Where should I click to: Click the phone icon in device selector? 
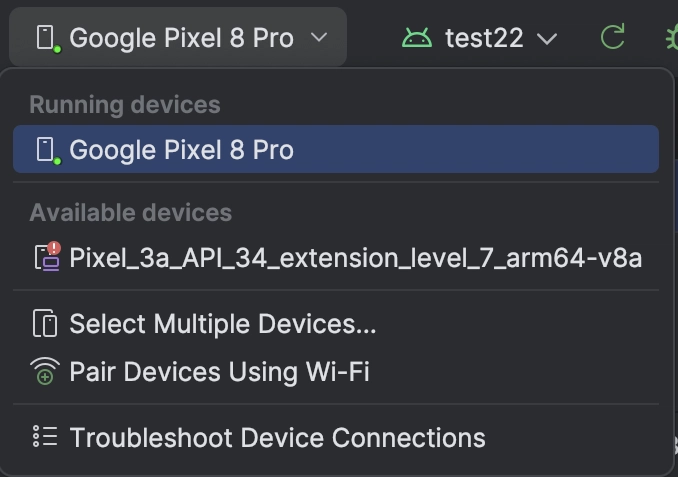(x=48, y=38)
